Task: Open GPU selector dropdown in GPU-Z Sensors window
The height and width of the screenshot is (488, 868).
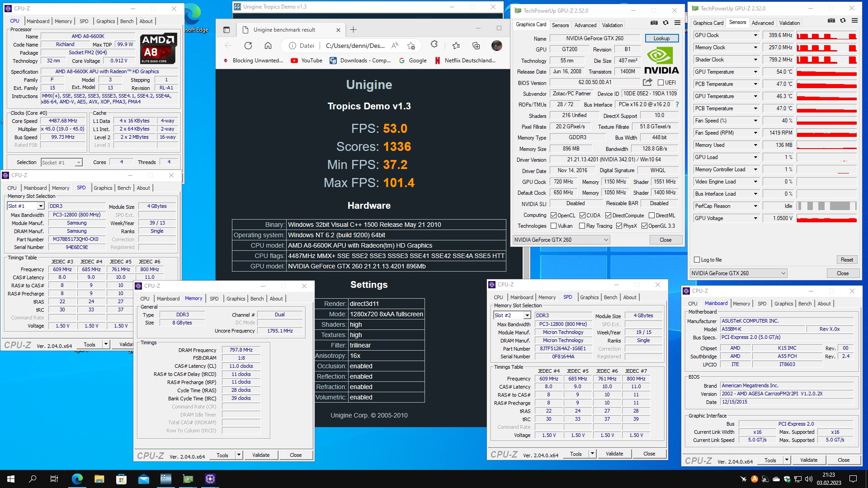Action: pos(738,273)
